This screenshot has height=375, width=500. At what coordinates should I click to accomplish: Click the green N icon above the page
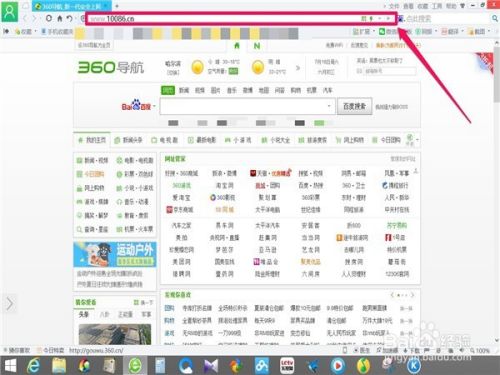pos(257,46)
